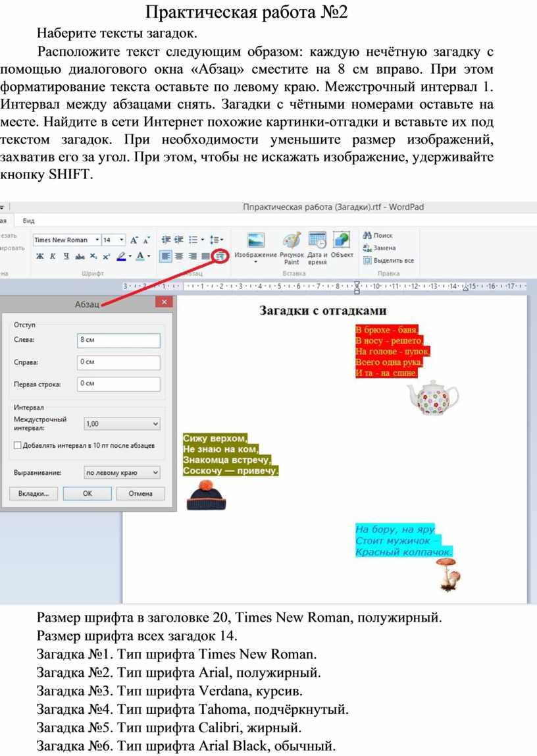
Task: Select the mushroom image
Action: coord(449,574)
